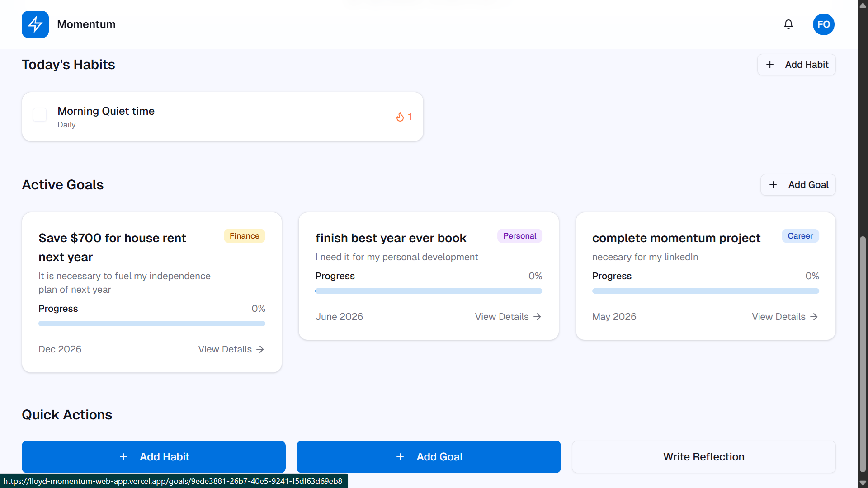Click the Personal category tag
Screen dimensions: 868x488
tap(520, 236)
